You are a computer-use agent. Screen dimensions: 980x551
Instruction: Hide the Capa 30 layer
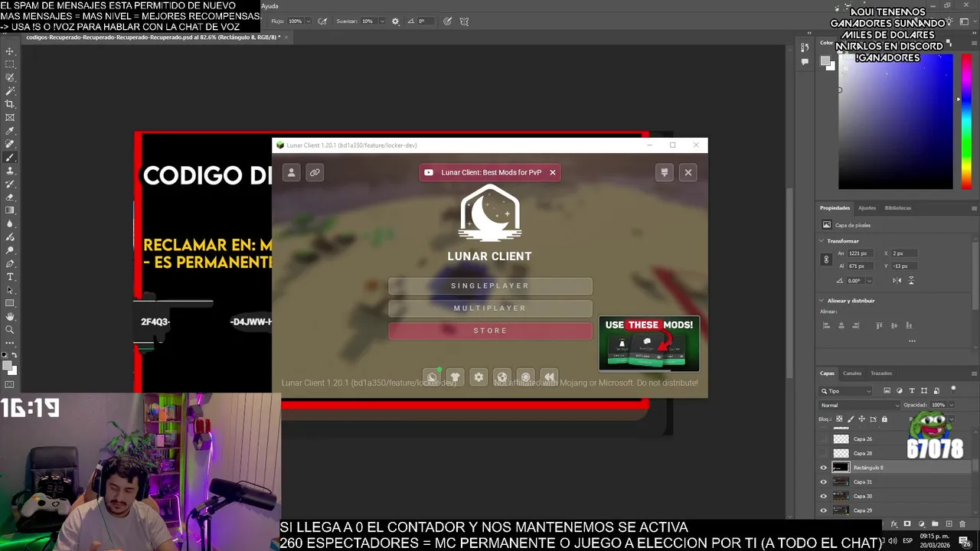(824, 496)
